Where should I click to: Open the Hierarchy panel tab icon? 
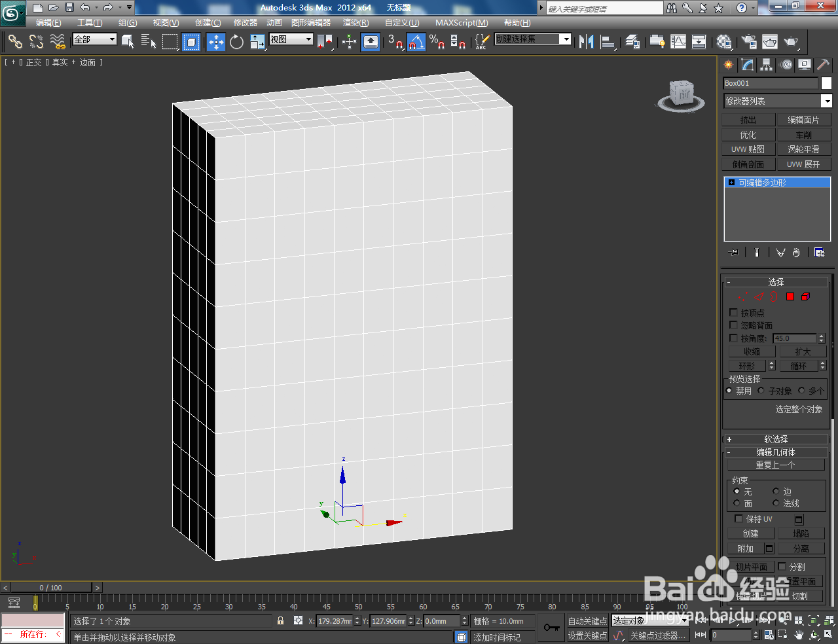click(767, 65)
